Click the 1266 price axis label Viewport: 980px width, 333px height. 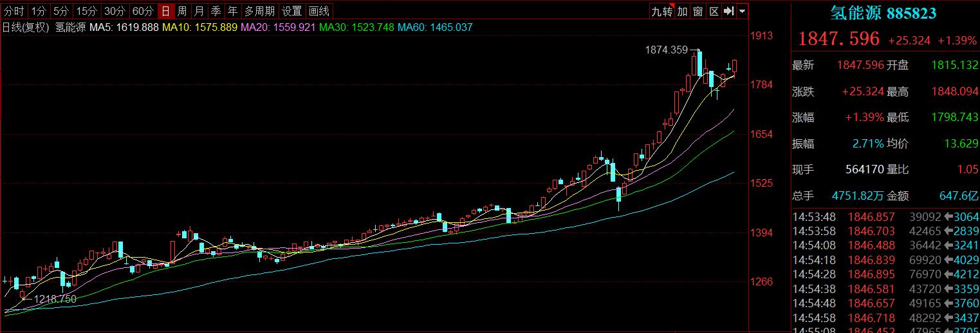[762, 281]
